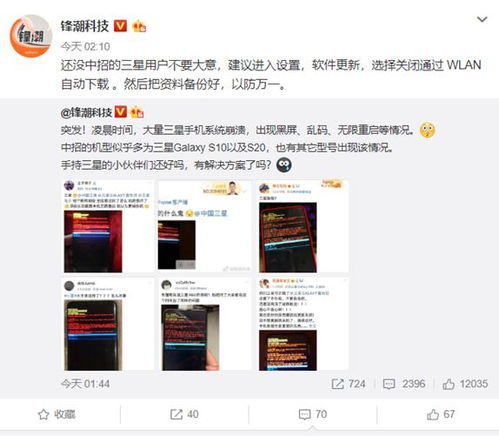499x436 pixels.
Task: Click the 锋潮科技 profile avatar
Action: pyautogui.click(x=31, y=36)
